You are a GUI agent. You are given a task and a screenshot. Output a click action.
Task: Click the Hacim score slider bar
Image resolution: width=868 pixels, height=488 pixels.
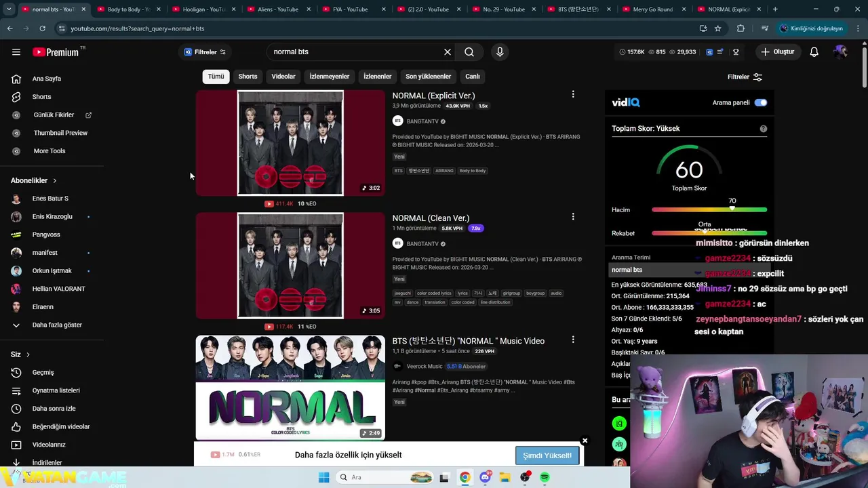(x=709, y=209)
